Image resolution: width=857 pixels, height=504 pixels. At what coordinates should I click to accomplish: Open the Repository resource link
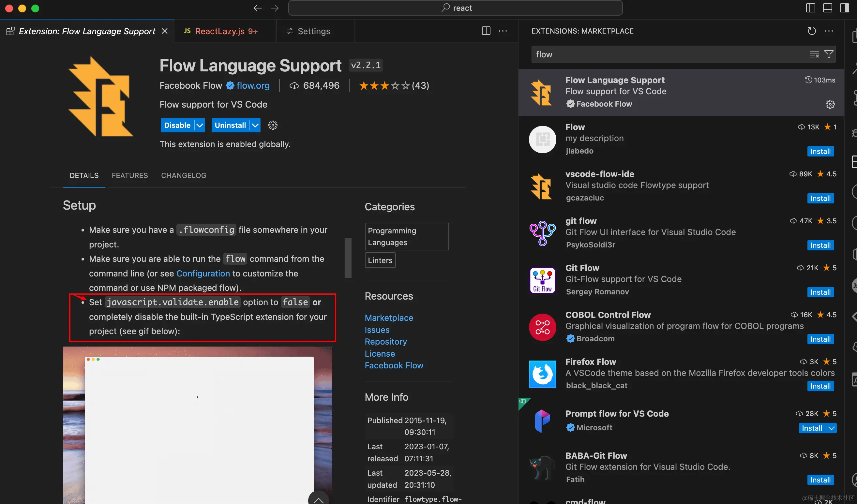[x=386, y=341]
